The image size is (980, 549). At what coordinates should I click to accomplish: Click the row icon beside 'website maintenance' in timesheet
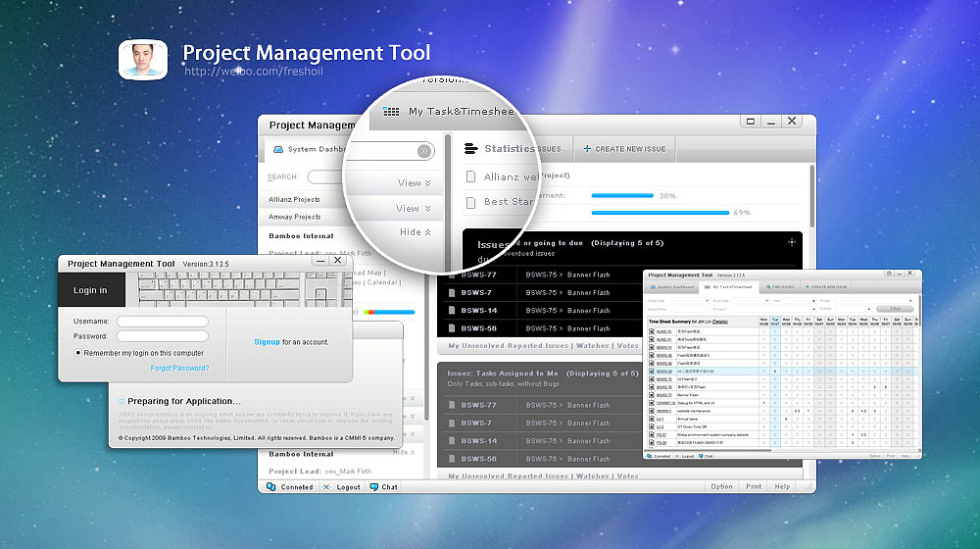652,411
